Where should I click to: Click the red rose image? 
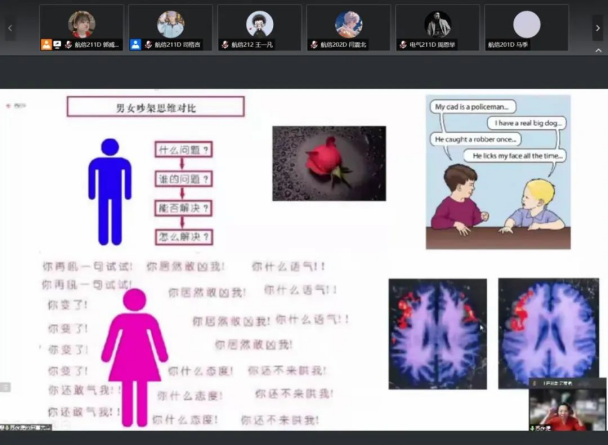pyautogui.click(x=329, y=163)
